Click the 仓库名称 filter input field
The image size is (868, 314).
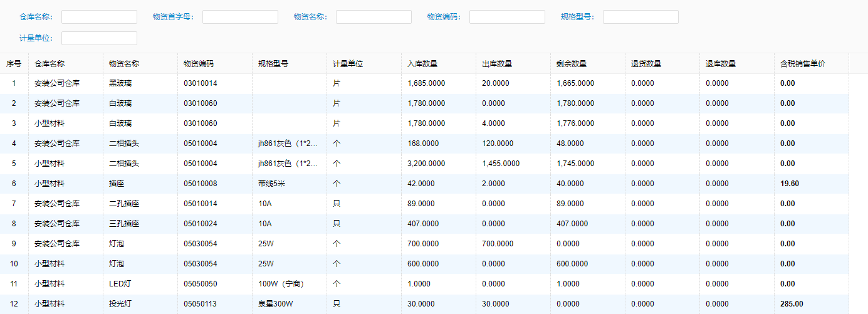click(x=99, y=17)
